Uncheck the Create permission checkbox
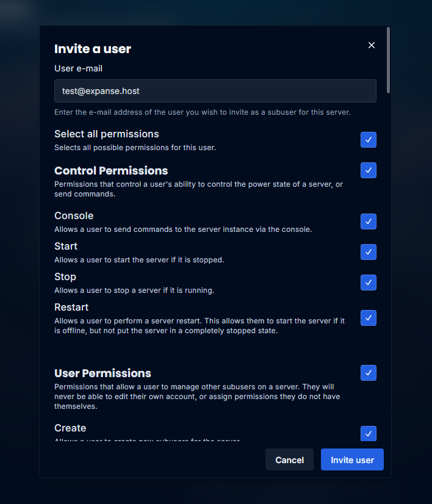The width and height of the screenshot is (432, 504). click(369, 434)
